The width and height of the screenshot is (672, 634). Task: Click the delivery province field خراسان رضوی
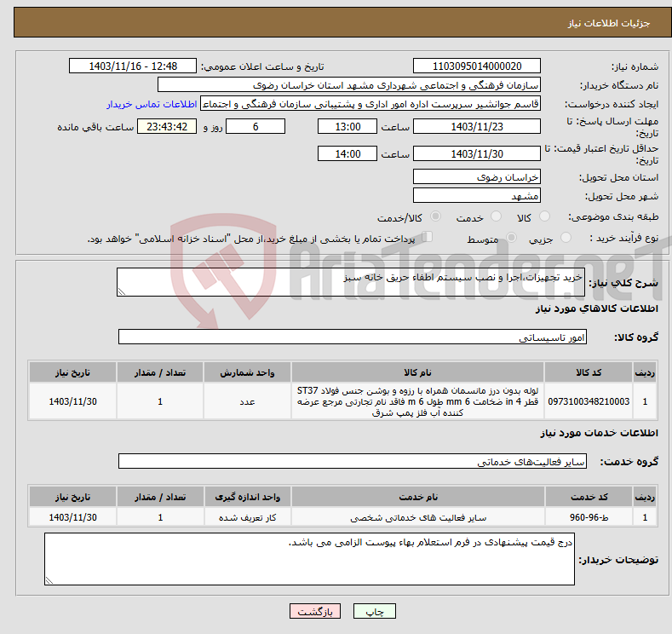click(477, 176)
